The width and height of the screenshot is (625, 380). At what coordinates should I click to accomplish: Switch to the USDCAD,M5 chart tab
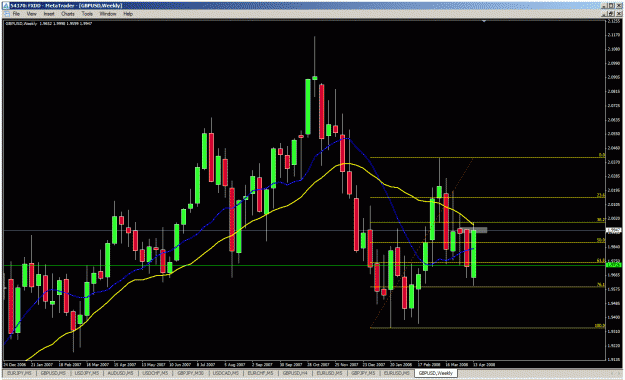tap(226, 373)
